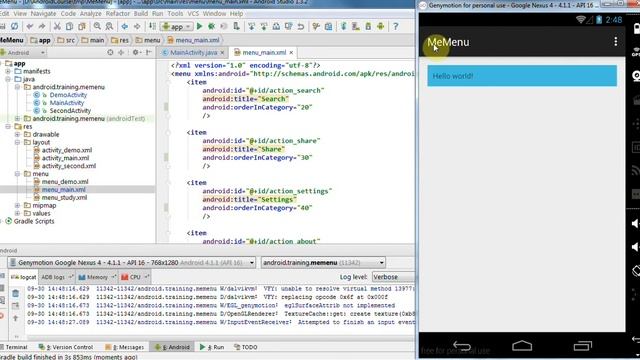Expand the mipmap folder
This screenshot has width=640, height=360.
(17, 205)
